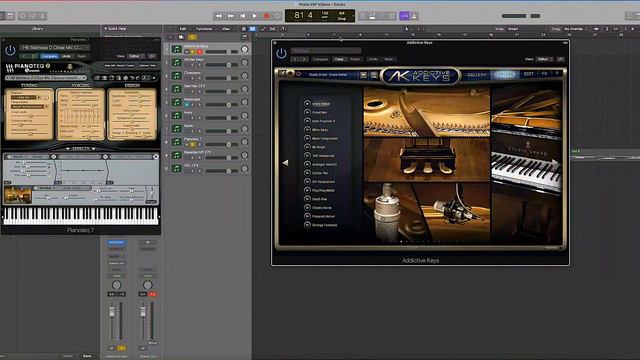
Task: Click pan knob on left mixer channel strip
Action: [x=116, y=285]
